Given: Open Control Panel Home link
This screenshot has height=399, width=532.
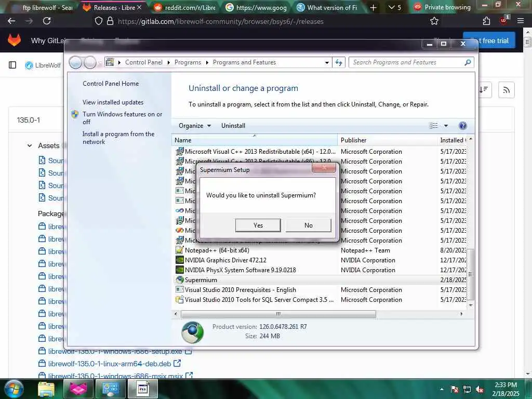Looking at the screenshot, I should point(111,84).
